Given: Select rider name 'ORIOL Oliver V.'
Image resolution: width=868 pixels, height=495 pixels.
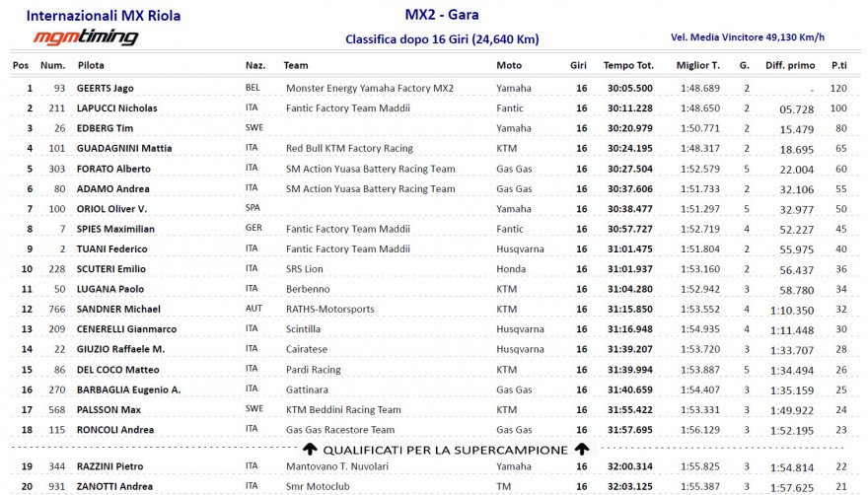Looking at the screenshot, I should [x=111, y=209].
